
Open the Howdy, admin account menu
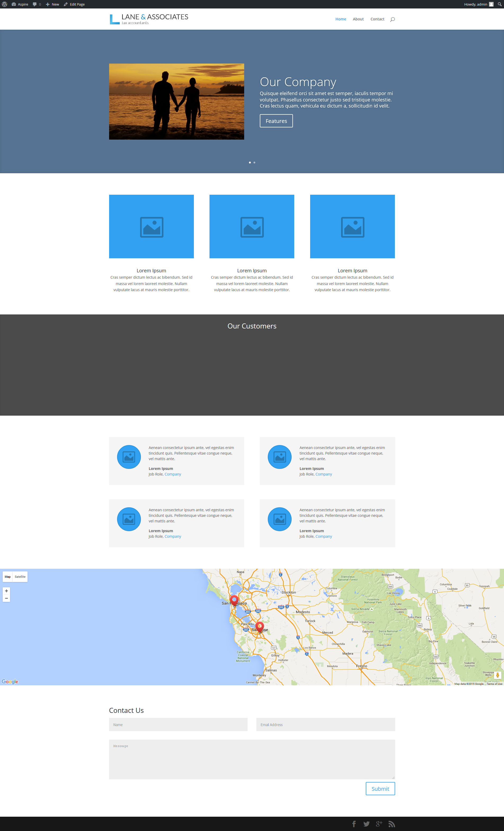[479, 5]
